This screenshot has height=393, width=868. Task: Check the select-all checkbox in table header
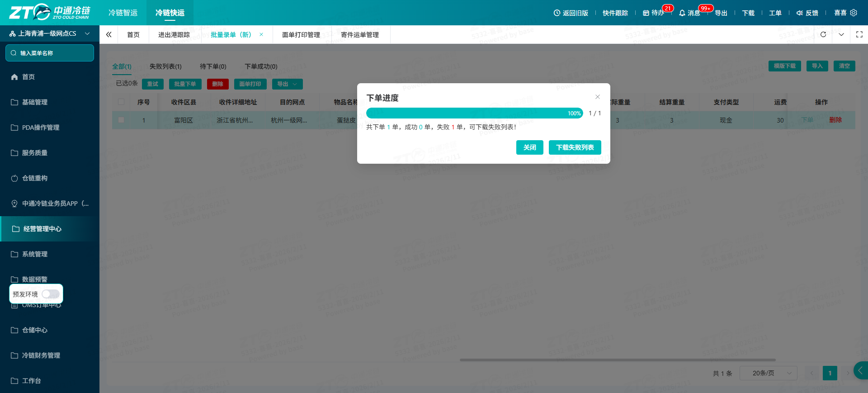tap(121, 102)
